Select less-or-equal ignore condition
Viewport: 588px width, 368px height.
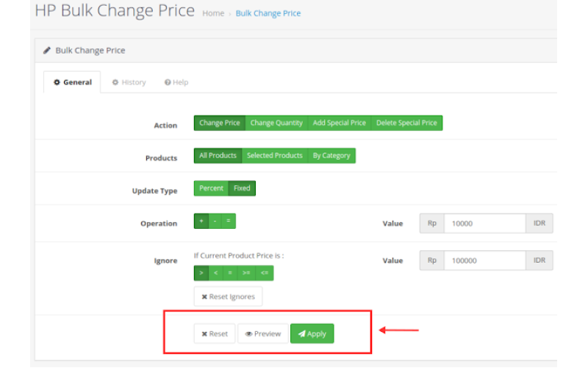point(265,273)
